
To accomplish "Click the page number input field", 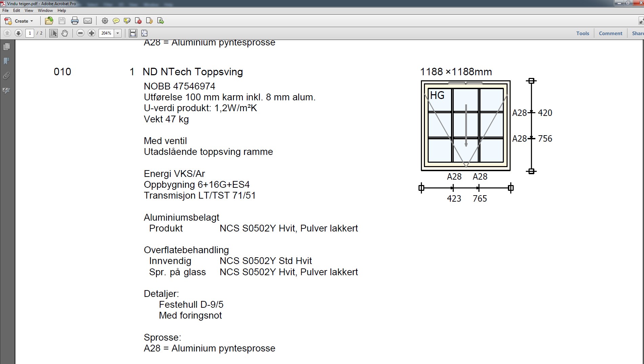I will tap(30, 33).
